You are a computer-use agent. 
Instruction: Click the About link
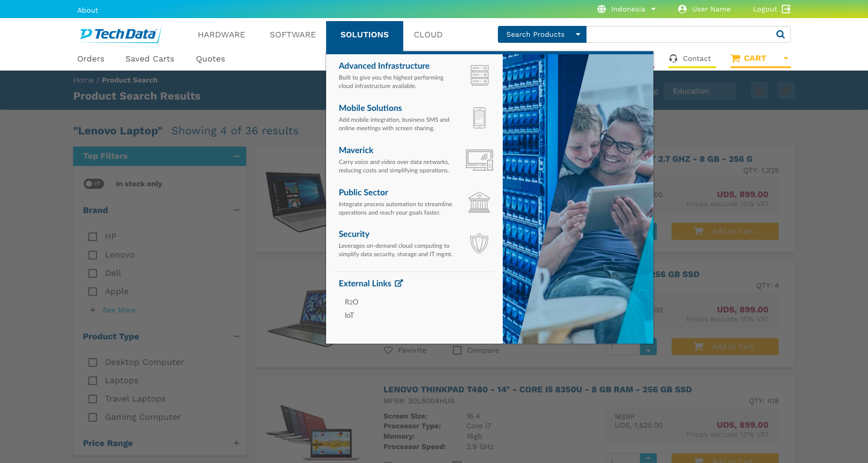(x=87, y=10)
